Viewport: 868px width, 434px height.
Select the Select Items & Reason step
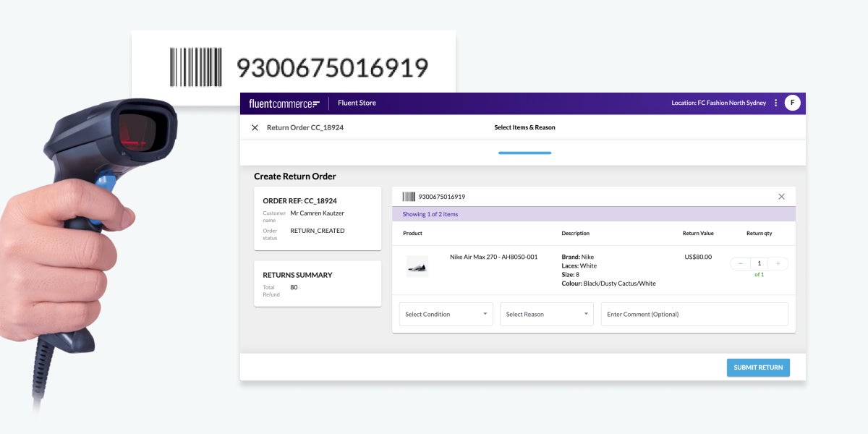[x=525, y=127]
